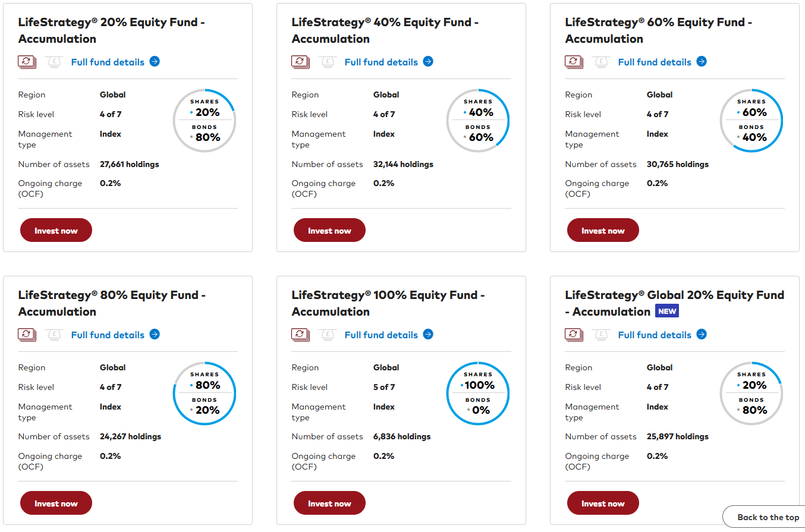This screenshot has width=805, height=532.
Task: Click the NEW badge on Global 20% fund
Action: tap(667, 311)
